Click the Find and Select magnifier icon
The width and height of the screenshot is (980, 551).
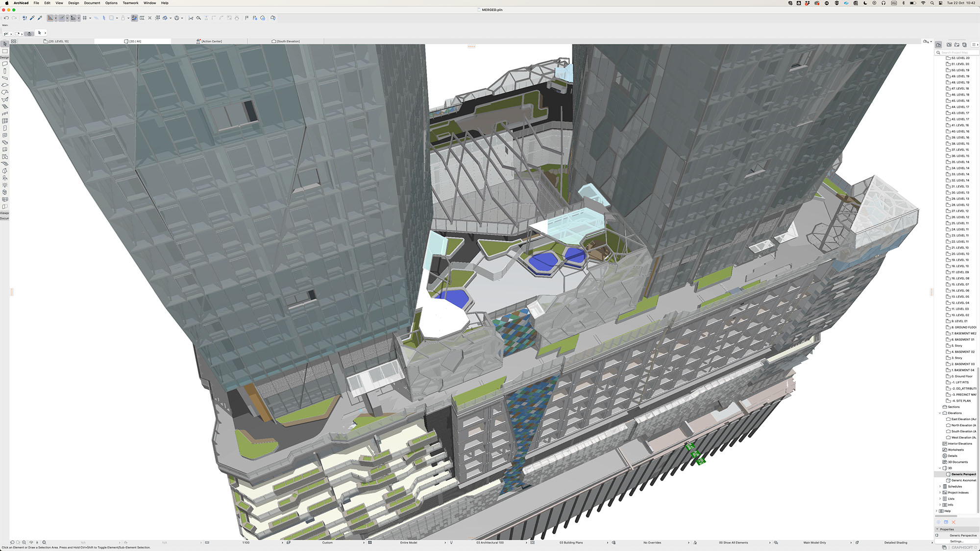[x=198, y=18]
